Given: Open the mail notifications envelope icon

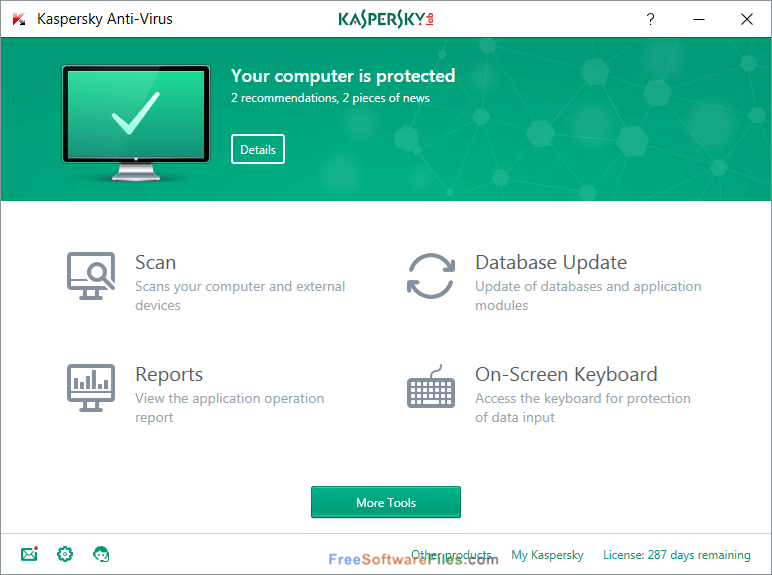Looking at the screenshot, I should pos(30,554).
